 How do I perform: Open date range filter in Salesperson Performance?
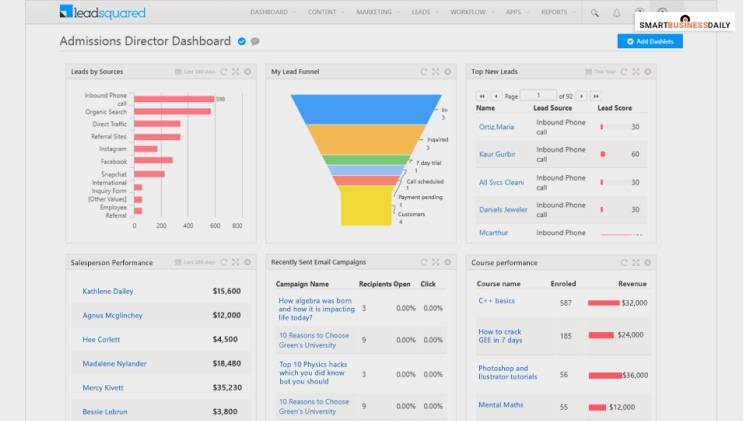point(195,262)
